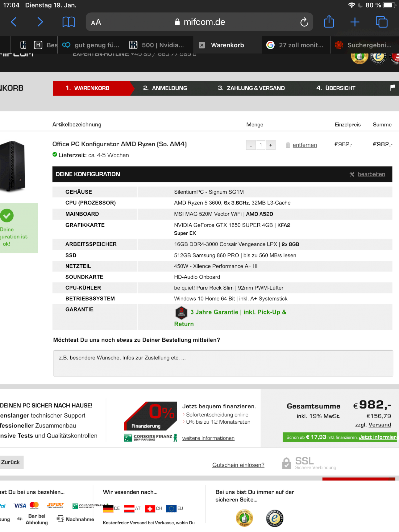Click the Trusted Shops seal in footer
399x532 pixels.
[275, 518]
